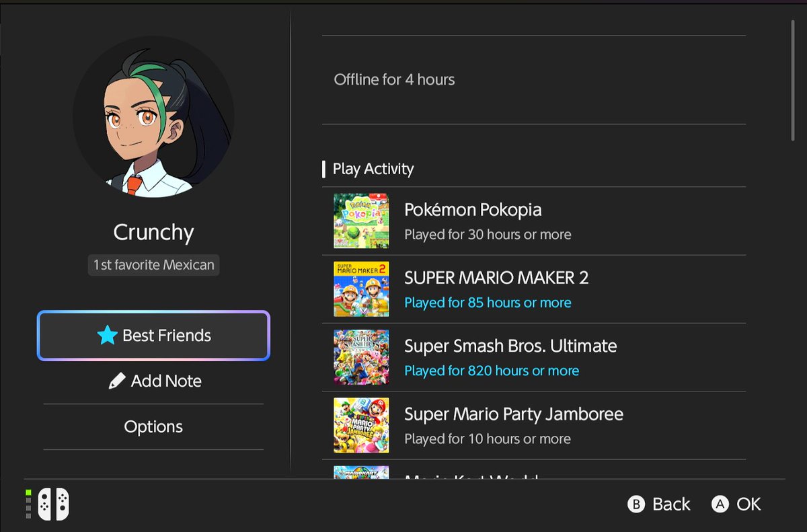The height and width of the screenshot is (532, 807).
Task: Go Back using the Back label
Action: [x=671, y=504]
